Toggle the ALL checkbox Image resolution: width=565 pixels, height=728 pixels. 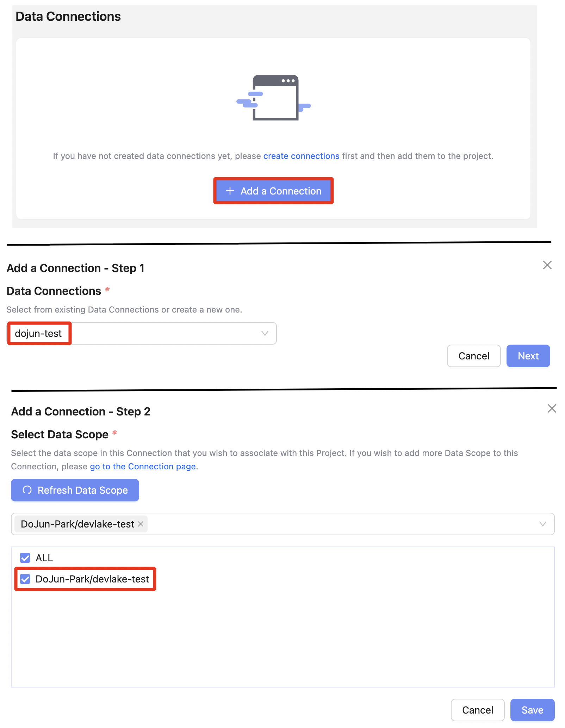click(x=25, y=558)
